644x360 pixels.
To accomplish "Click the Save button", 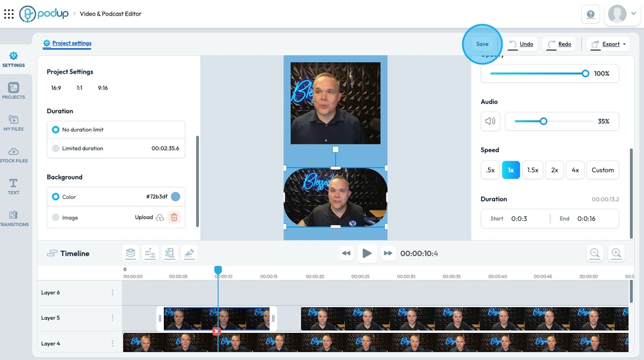I will pyautogui.click(x=482, y=44).
